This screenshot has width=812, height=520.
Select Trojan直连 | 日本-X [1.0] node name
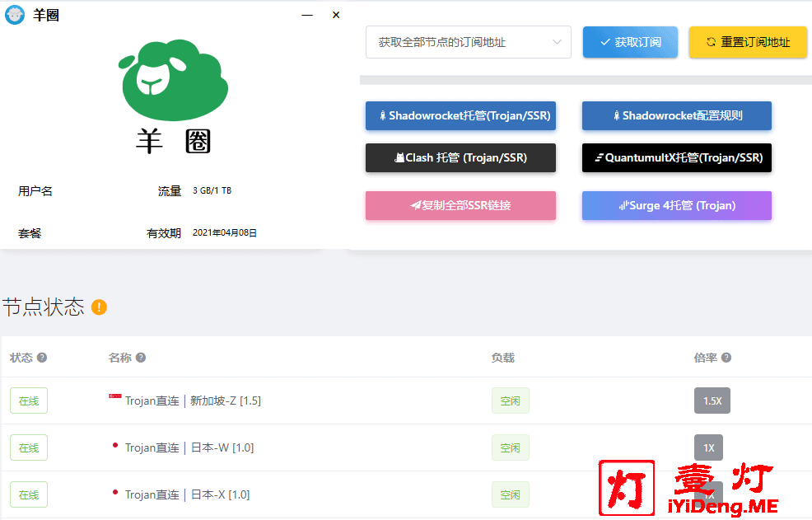point(188,495)
